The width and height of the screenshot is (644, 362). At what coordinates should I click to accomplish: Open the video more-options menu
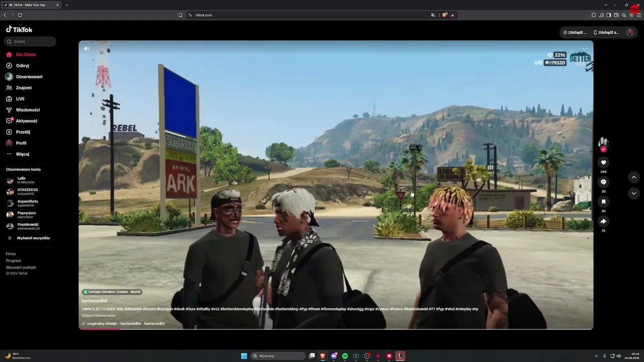585,49
